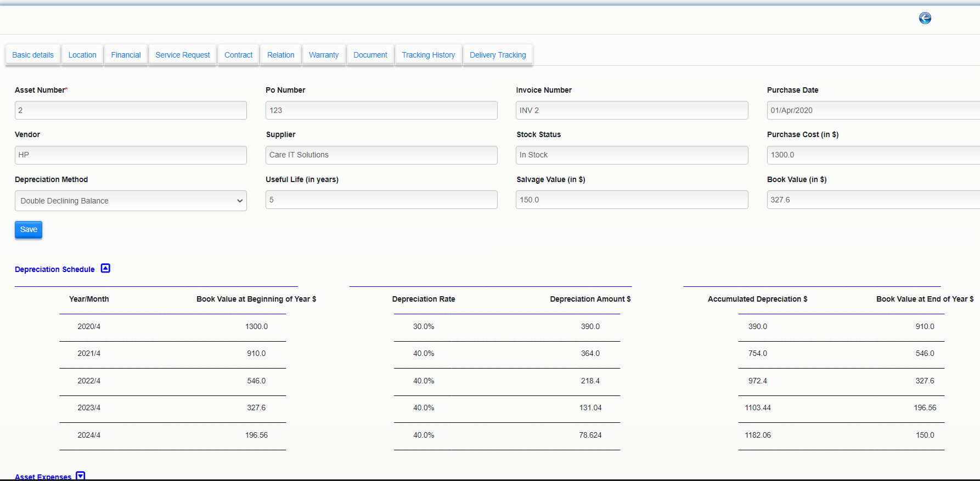Show the Tracking History tab
This screenshot has width=980, height=481.
point(429,55)
